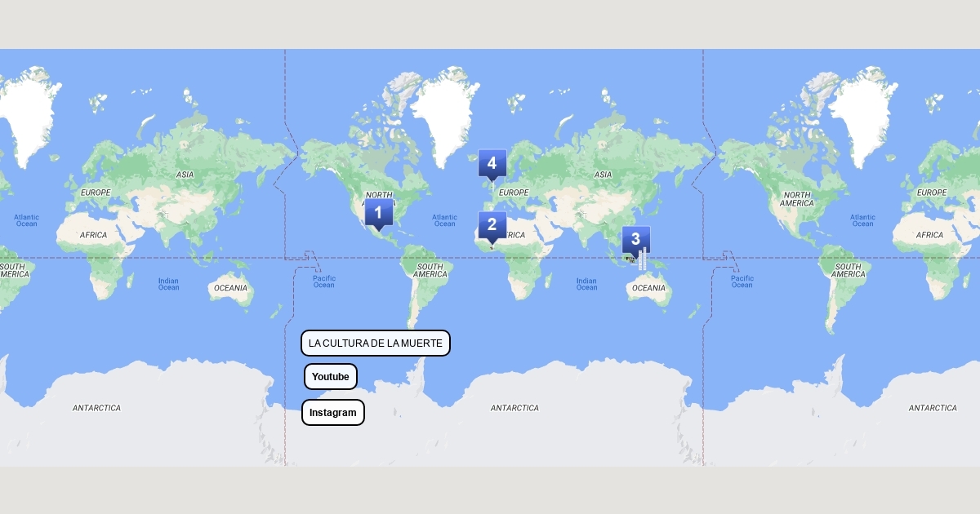Image resolution: width=980 pixels, height=514 pixels.
Task: Click the tiny photo thumbnail under marker 3
Action: click(x=633, y=260)
